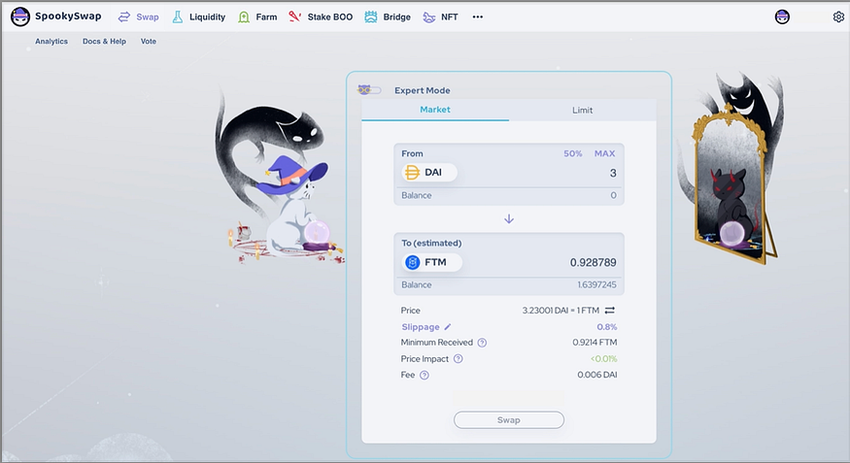Click the Farm tombstone icon

244,17
